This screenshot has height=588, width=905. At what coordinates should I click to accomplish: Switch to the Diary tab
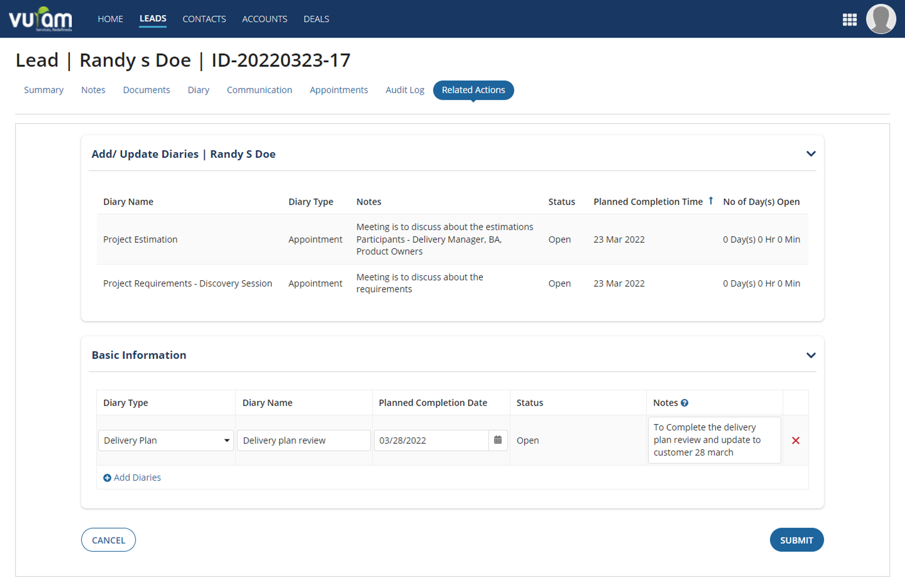(198, 90)
